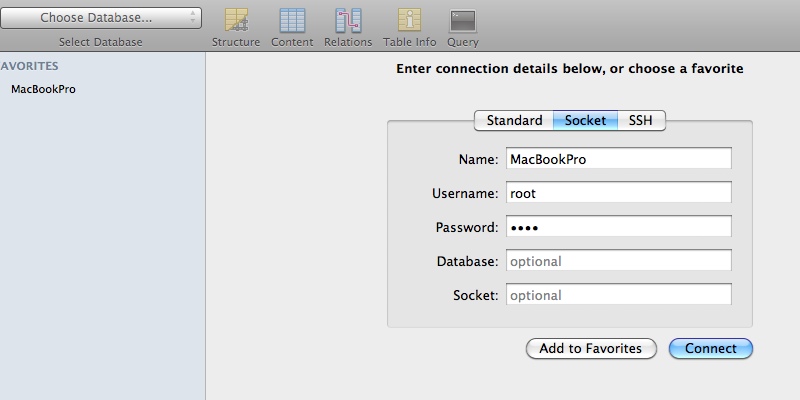Click the Username field containing root
Image resolution: width=800 pixels, height=400 pixels.
pos(619,193)
